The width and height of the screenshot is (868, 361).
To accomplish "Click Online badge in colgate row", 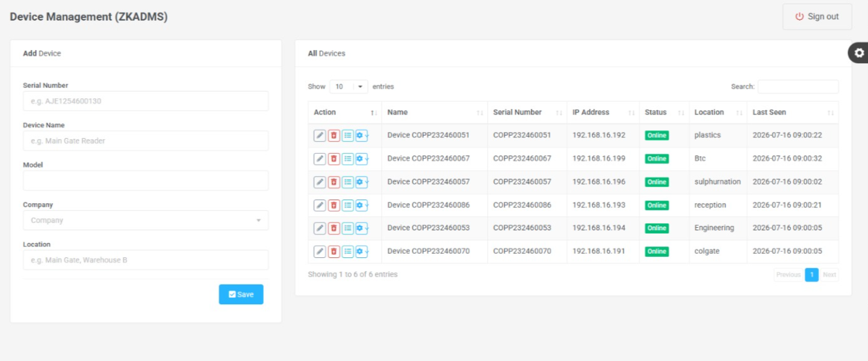I will pos(657,251).
